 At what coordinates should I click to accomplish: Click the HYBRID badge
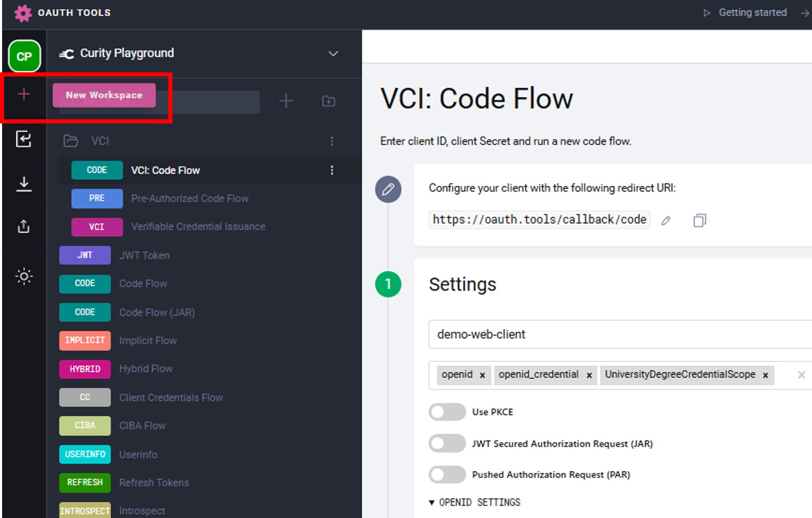coord(85,369)
